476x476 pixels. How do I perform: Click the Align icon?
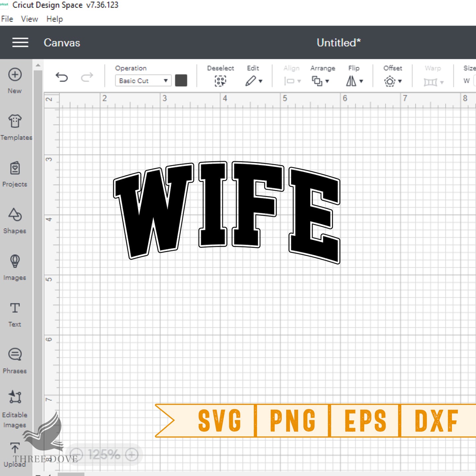point(289,81)
